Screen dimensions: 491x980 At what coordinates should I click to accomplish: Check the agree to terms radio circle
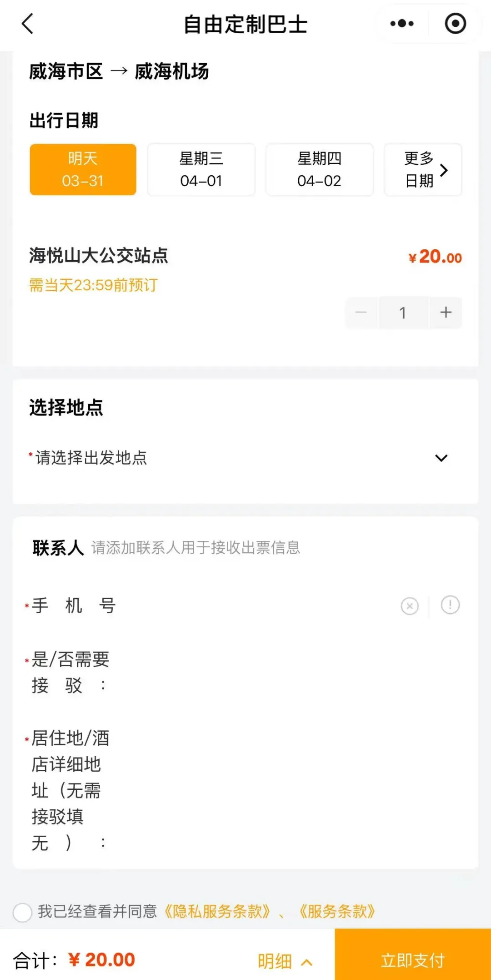coord(22,912)
